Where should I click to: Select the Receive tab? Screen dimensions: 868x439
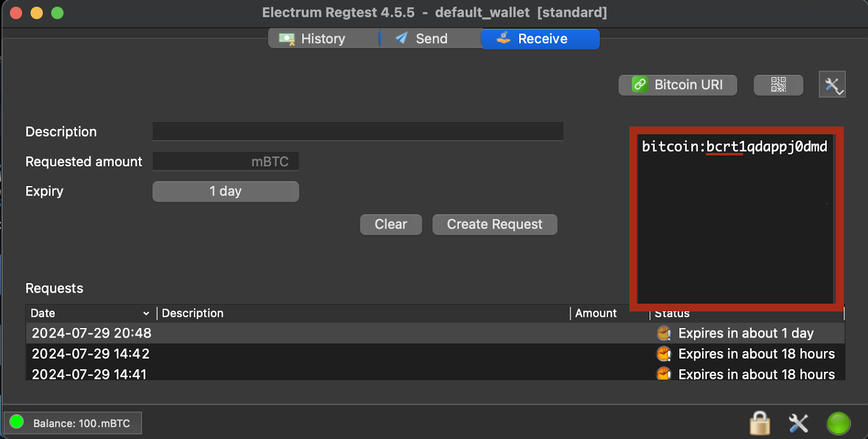[540, 38]
